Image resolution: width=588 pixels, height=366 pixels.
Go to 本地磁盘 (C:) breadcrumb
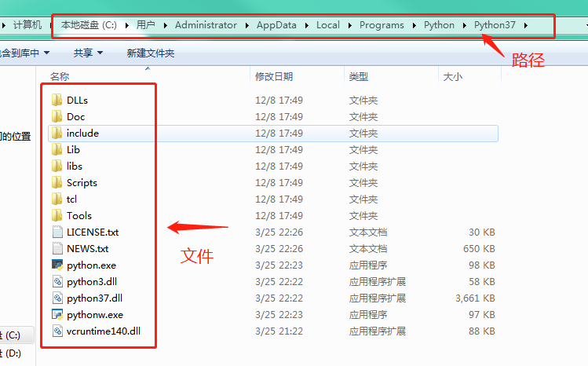pyautogui.click(x=89, y=25)
